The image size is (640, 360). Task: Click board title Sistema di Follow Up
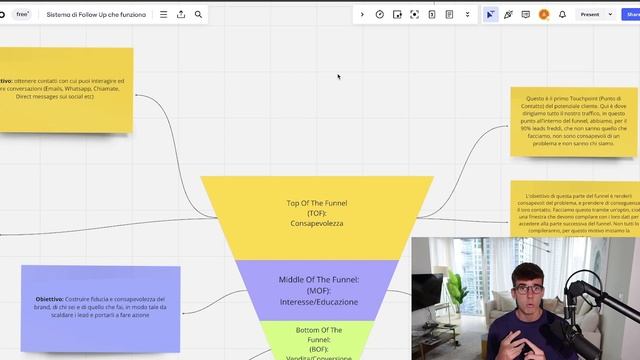click(x=96, y=15)
